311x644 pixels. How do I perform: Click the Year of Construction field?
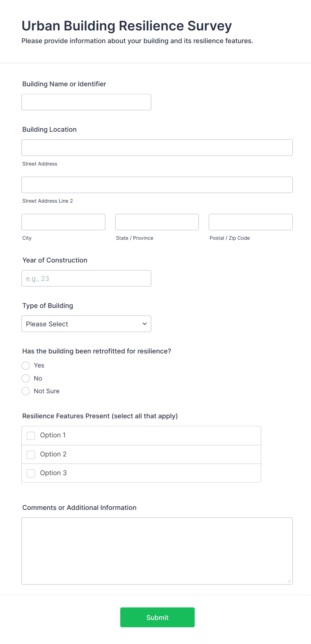[86, 278]
